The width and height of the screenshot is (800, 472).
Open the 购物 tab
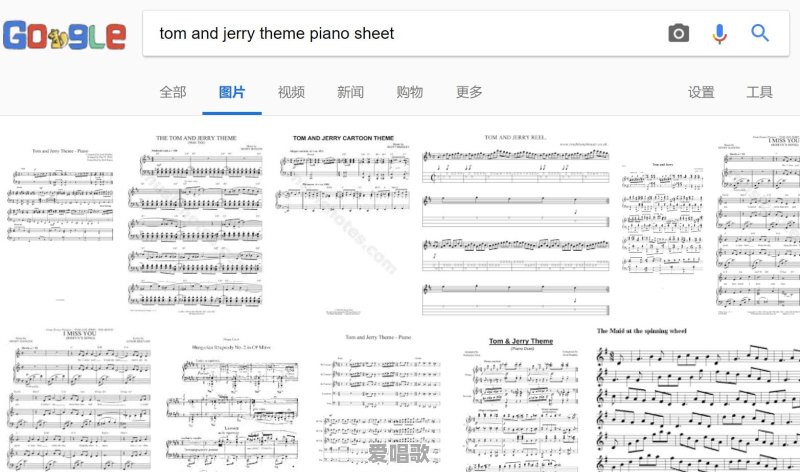coord(410,92)
